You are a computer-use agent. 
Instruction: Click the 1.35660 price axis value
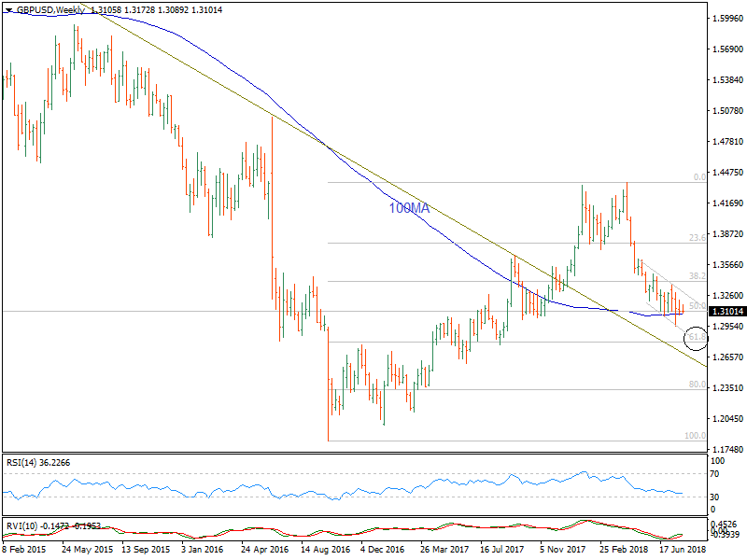point(727,265)
